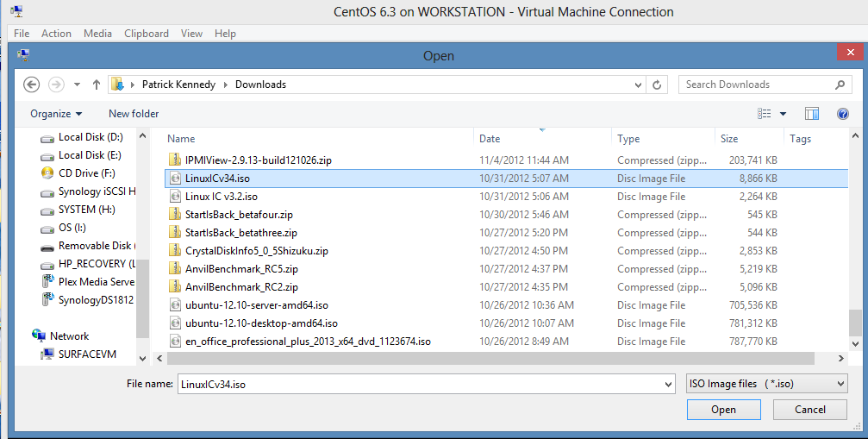Click the New folder button

[x=134, y=114]
